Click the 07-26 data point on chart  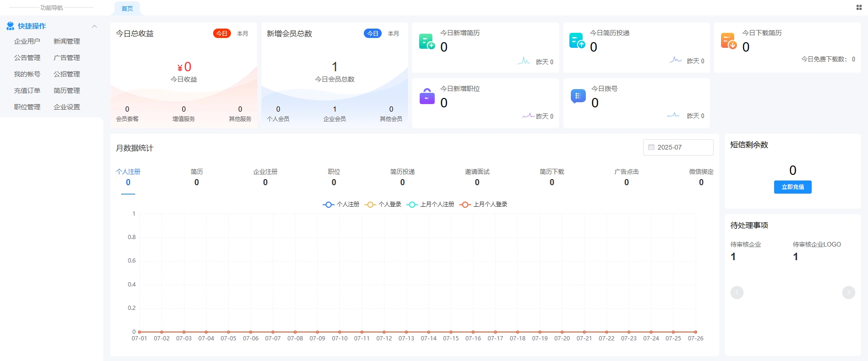coord(695,332)
